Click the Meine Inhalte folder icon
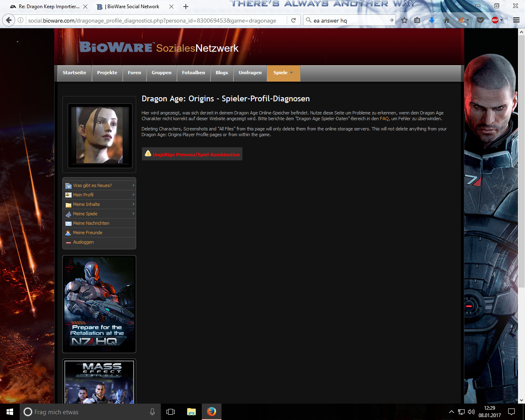The width and height of the screenshot is (525, 420). (68, 205)
